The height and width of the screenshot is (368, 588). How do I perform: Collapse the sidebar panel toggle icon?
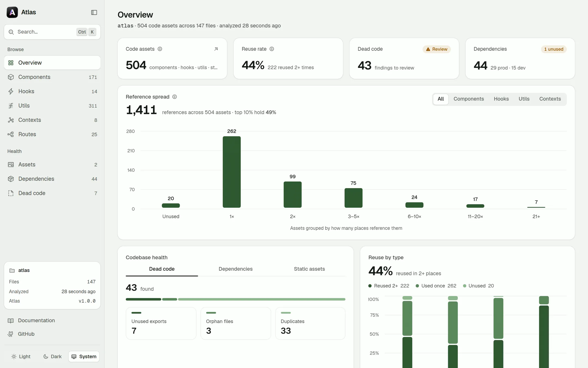pos(94,12)
